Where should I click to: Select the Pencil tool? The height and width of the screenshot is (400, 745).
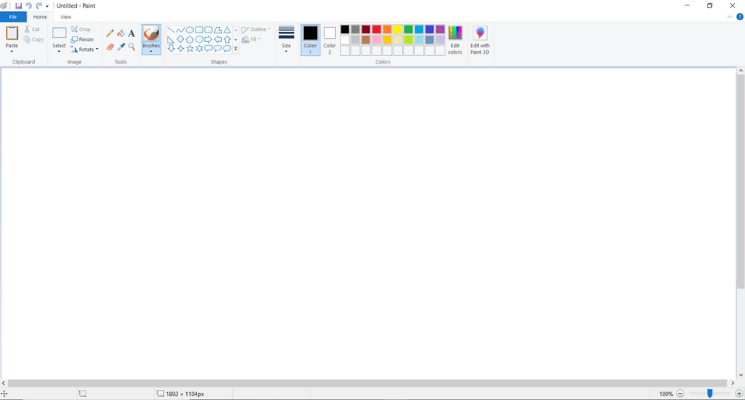110,33
